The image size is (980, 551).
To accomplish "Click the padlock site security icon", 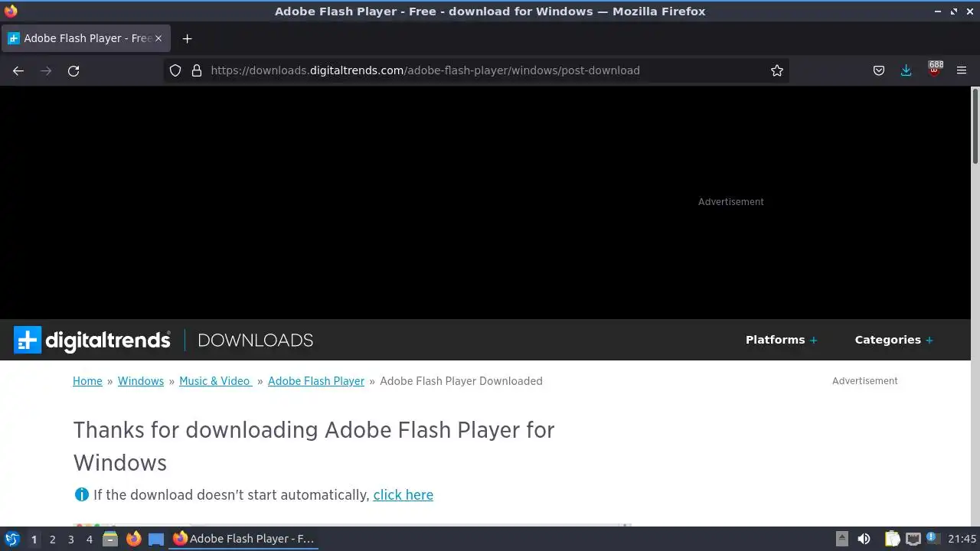I will coord(197,70).
